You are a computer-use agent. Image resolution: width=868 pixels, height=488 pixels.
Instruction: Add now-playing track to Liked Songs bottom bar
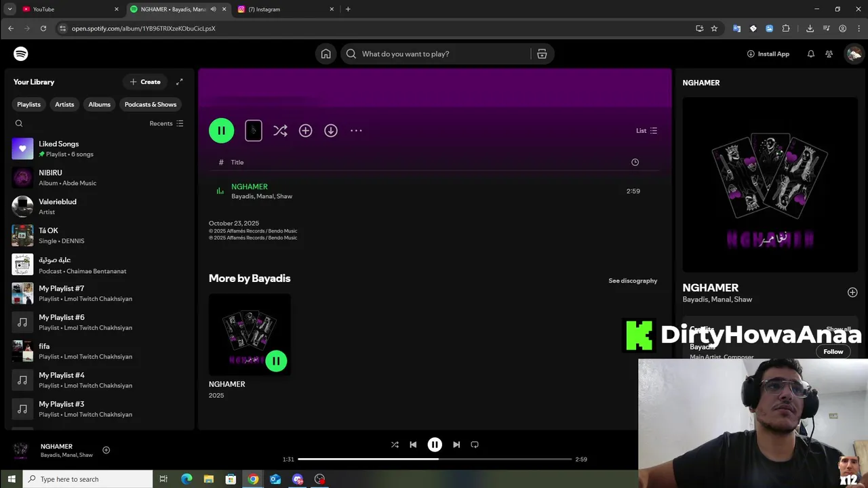click(x=106, y=450)
